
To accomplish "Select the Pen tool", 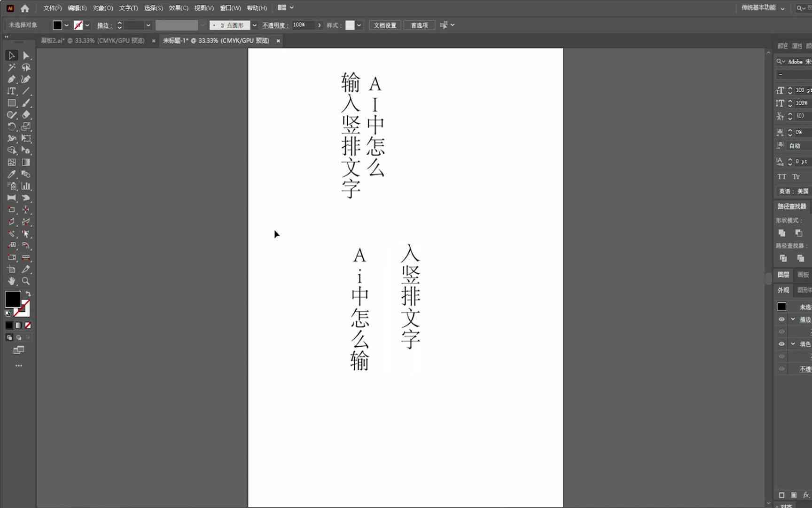I will click(12, 79).
